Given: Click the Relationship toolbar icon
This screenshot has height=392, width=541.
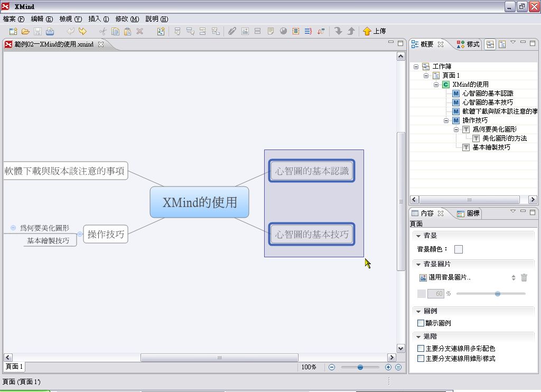Looking at the screenshot, I should (321, 31).
